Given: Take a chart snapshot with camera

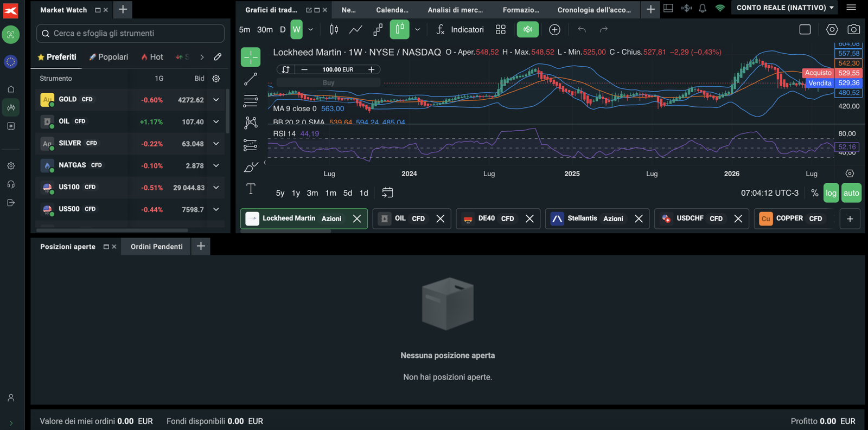Looking at the screenshot, I should [x=854, y=30].
